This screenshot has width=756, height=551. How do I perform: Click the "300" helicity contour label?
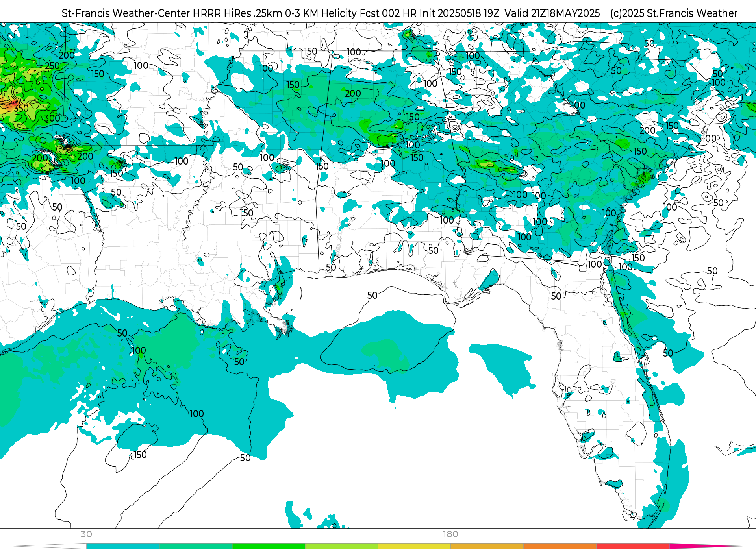click(x=52, y=118)
